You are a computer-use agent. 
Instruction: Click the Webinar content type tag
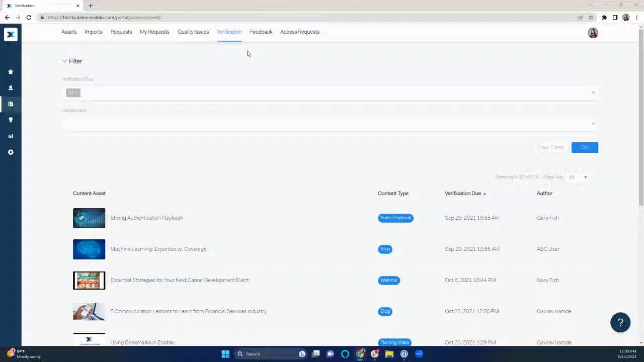tap(389, 280)
